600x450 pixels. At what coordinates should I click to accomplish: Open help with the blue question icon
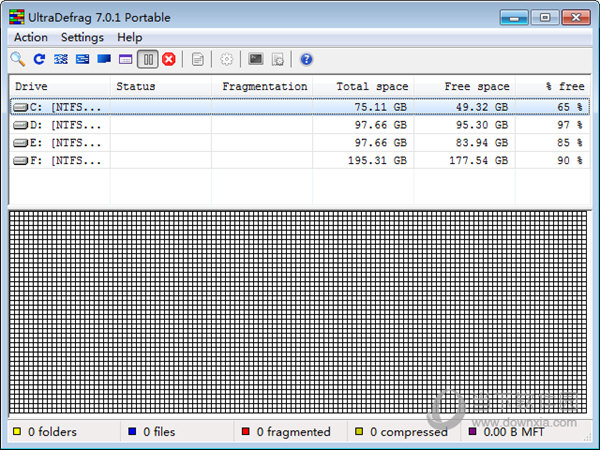click(x=306, y=59)
